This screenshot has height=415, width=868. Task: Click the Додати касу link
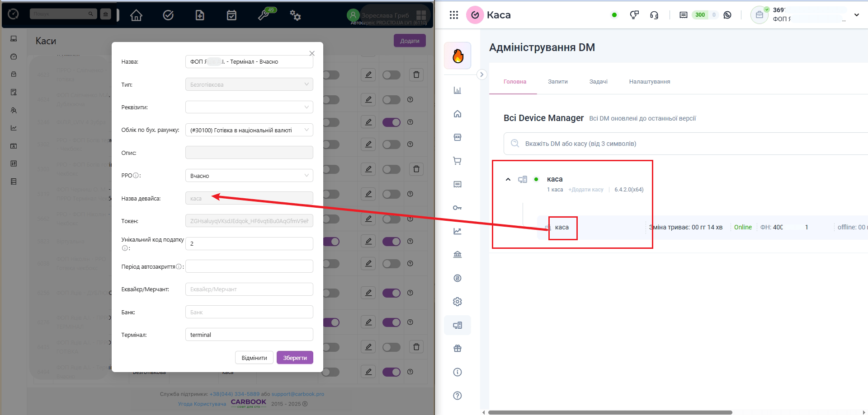click(585, 190)
